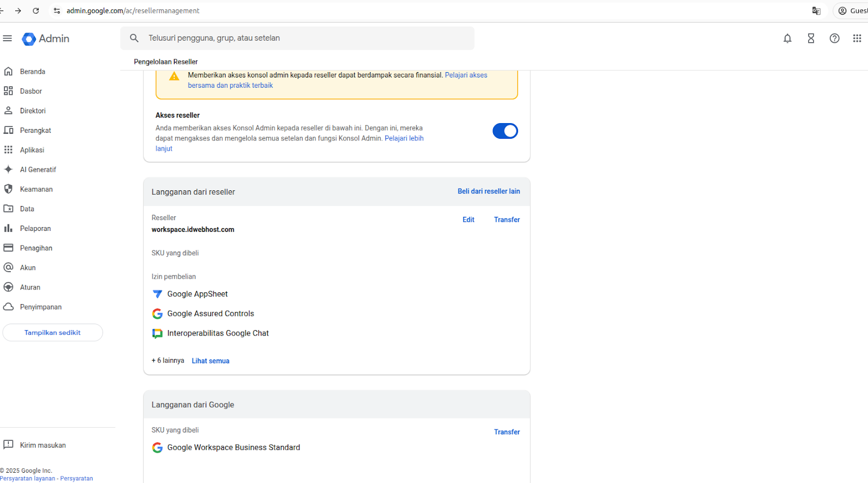Open the tasks hourglass icon
This screenshot has width=868, height=483.
click(811, 38)
